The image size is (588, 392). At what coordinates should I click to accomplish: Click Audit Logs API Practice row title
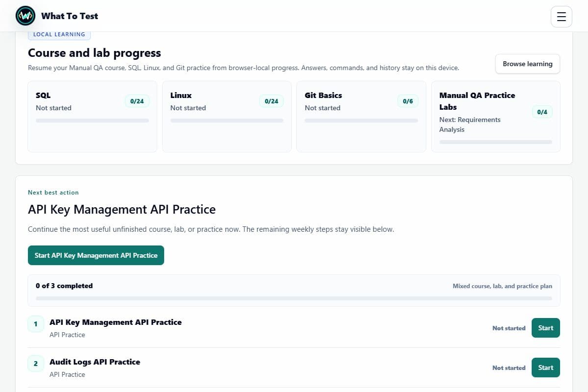[95, 362]
